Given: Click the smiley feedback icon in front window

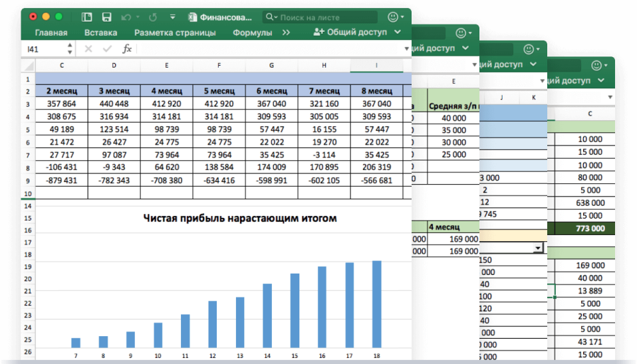Looking at the screenshot, I should (x=392, y=17).
